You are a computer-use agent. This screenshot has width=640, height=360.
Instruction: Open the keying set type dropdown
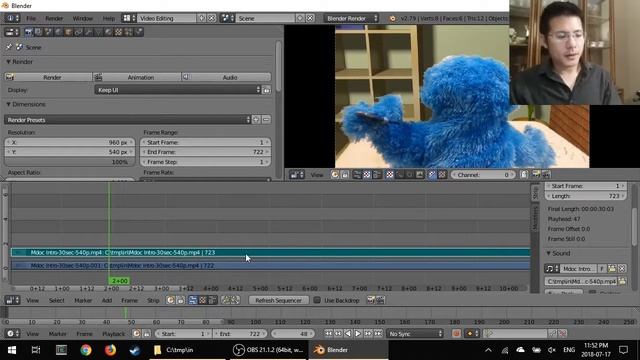coord(472,333)
